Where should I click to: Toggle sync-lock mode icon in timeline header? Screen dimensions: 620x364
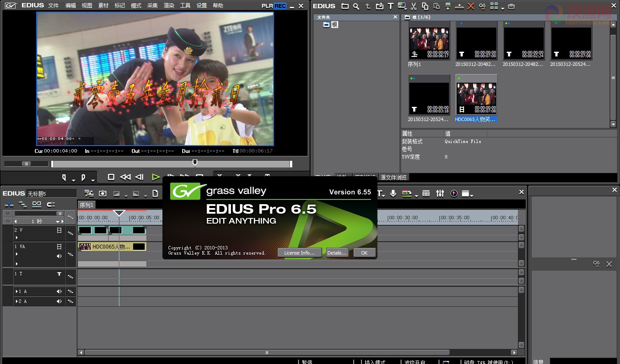tap(22, 204)
